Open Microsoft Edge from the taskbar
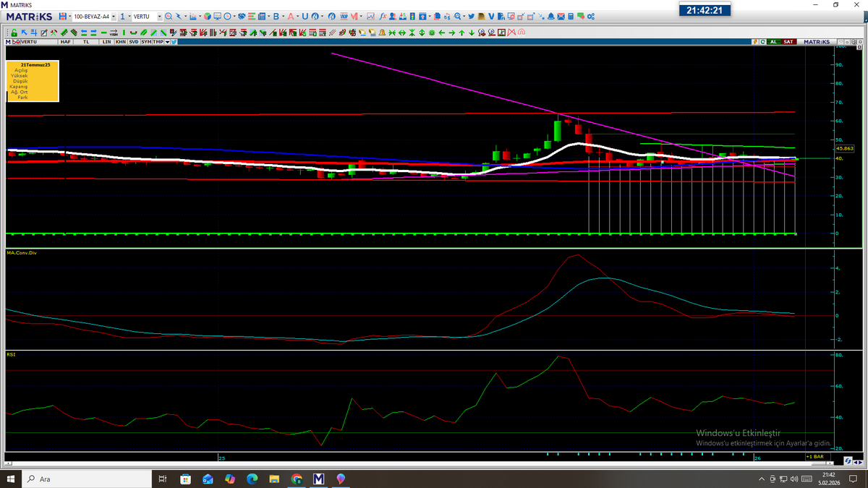This screenshot has width=868, height=488. coord(252,479)
